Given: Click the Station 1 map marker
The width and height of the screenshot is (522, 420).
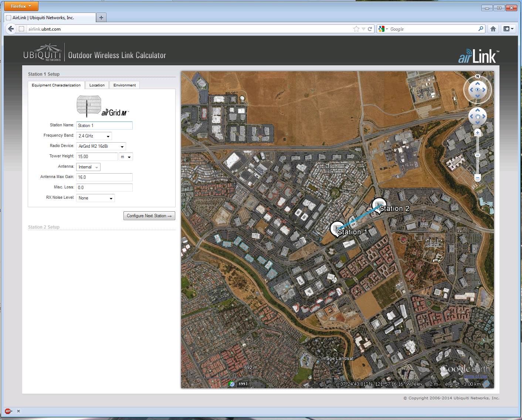Looking at the screenshot, I should tap(337, 228).
